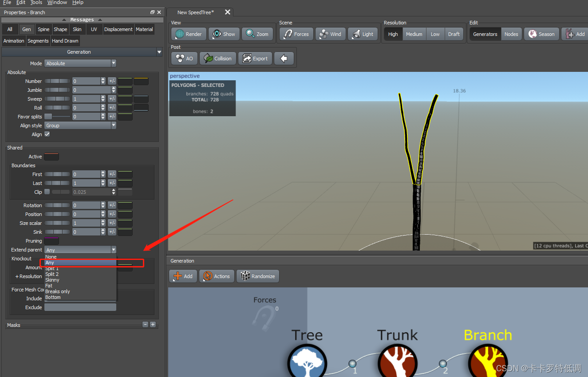Open the Show view options
Viewport: 588px width, 377px height.
click(224, 34)
